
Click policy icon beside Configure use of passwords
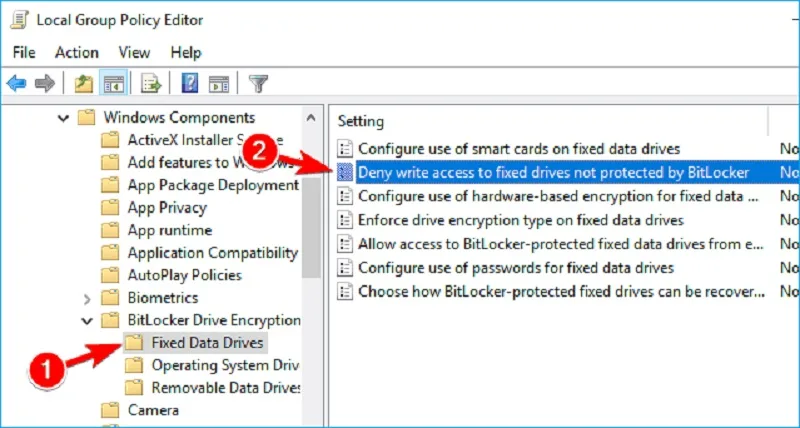click(x=345, y=268)
